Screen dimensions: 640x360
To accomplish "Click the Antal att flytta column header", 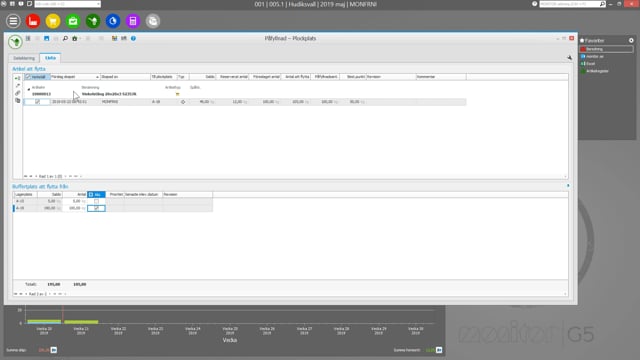I will point(296,77).
